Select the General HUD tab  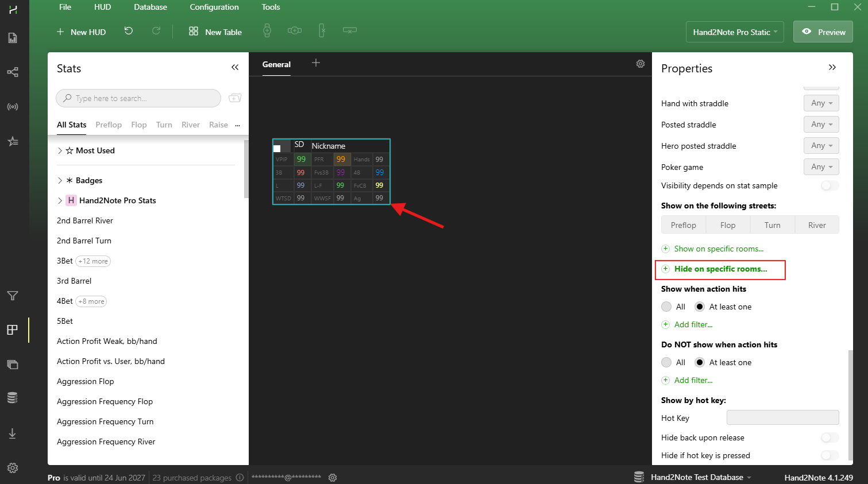coord(276,64)
